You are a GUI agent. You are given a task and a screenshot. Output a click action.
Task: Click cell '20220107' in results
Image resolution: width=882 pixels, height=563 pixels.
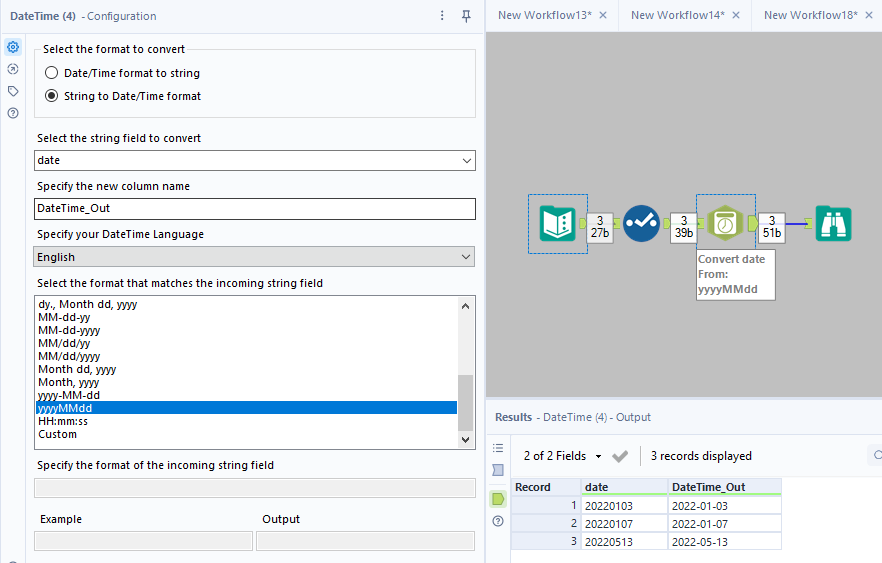[624, 524]
